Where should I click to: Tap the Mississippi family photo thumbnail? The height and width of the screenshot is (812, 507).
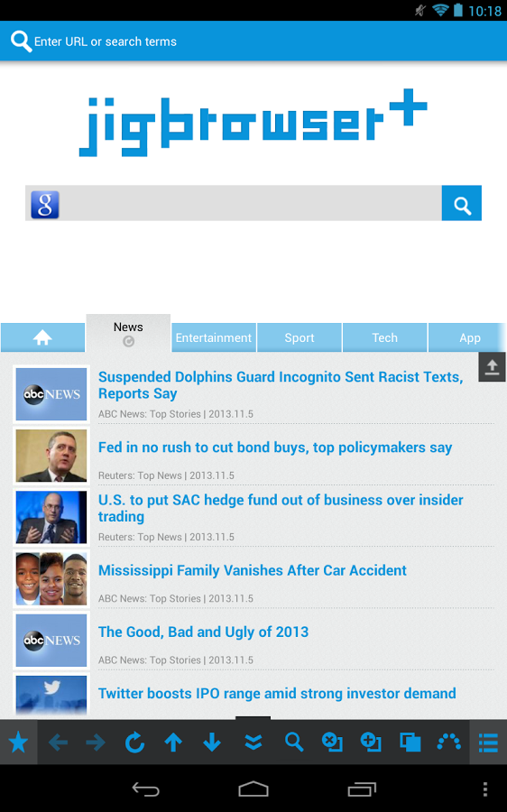pyautogui.click(x=51, y=579)
